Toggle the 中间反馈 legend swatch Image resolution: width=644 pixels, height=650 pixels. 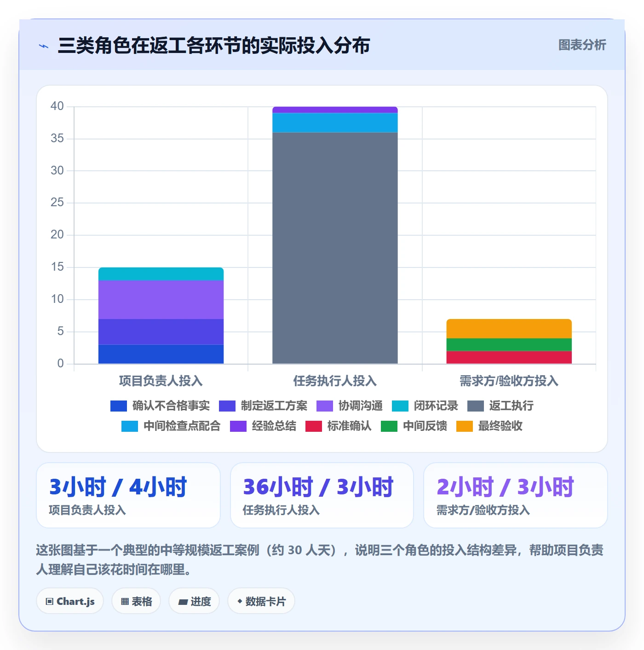coord(389,426)
